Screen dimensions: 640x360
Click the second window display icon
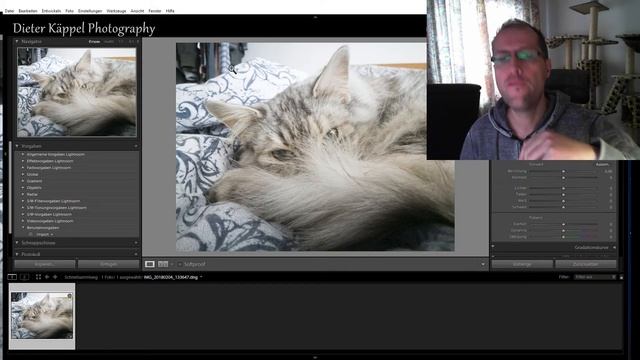click(x=24, y=277)
